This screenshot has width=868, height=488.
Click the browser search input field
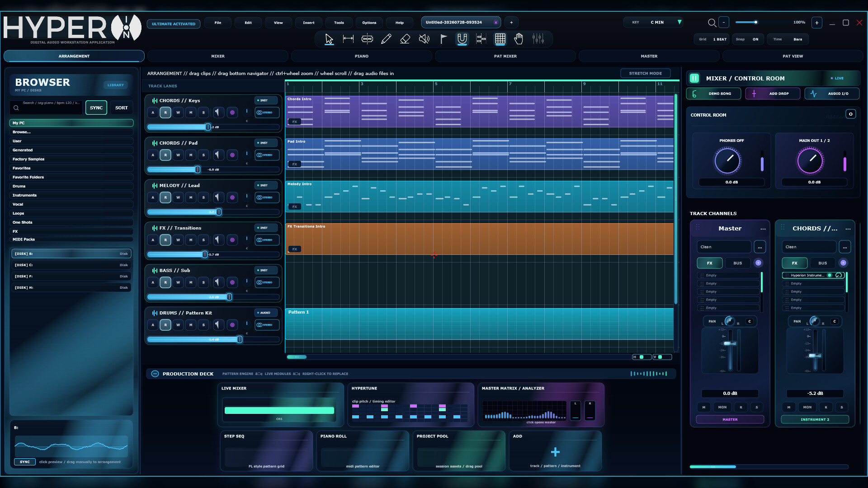pos(47,108)
